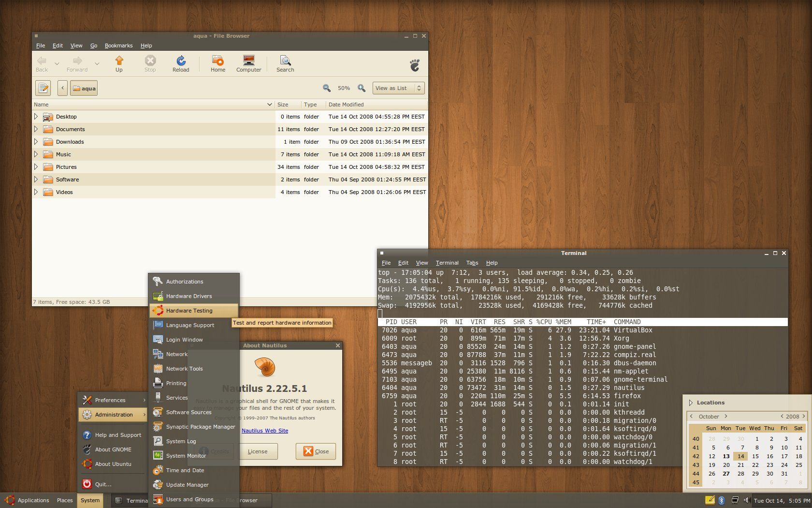Click Terminal taskbar button
The width and height of the screenshot is (812, 508).
pyautogui.click(x=131, y=500)
